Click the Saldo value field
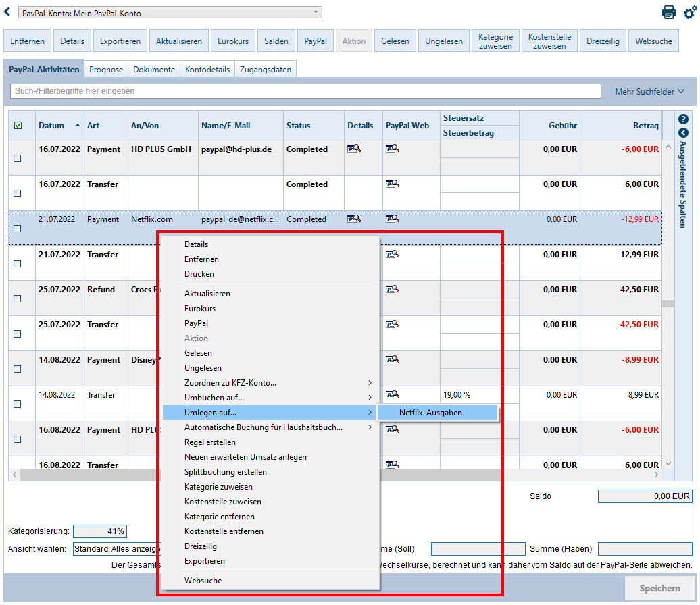Screen dimensions: 700x605 [645, 496]
